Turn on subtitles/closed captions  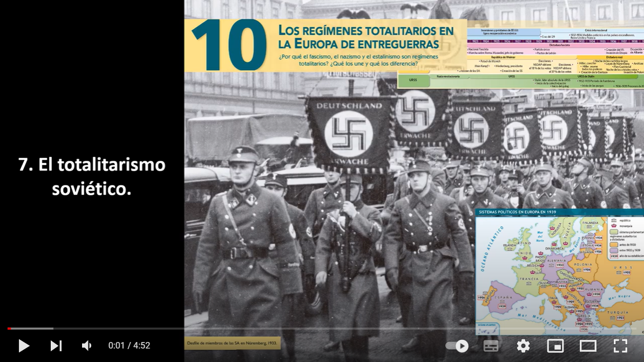491,346
